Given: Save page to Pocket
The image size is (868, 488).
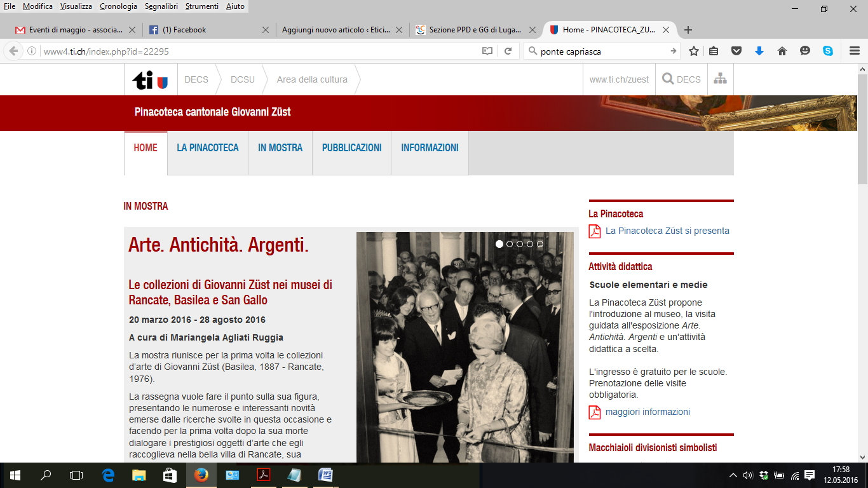Looking at the screenshot, I should tap(736, 51).
